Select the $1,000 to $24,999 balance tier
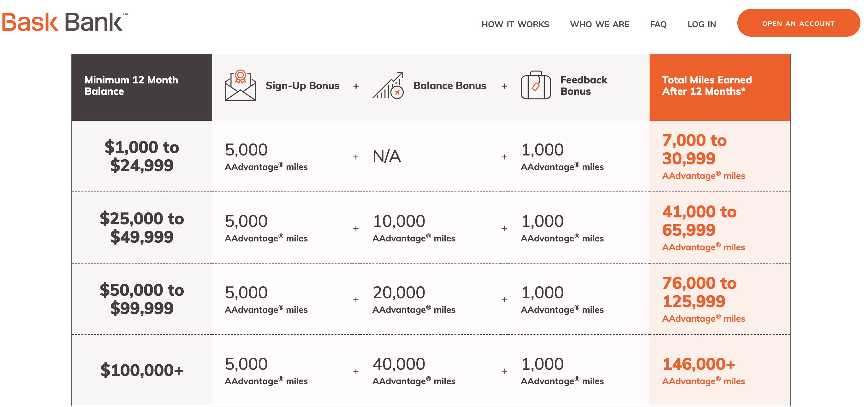The height and width of the screenshot is (407, 868). [142, 156]
